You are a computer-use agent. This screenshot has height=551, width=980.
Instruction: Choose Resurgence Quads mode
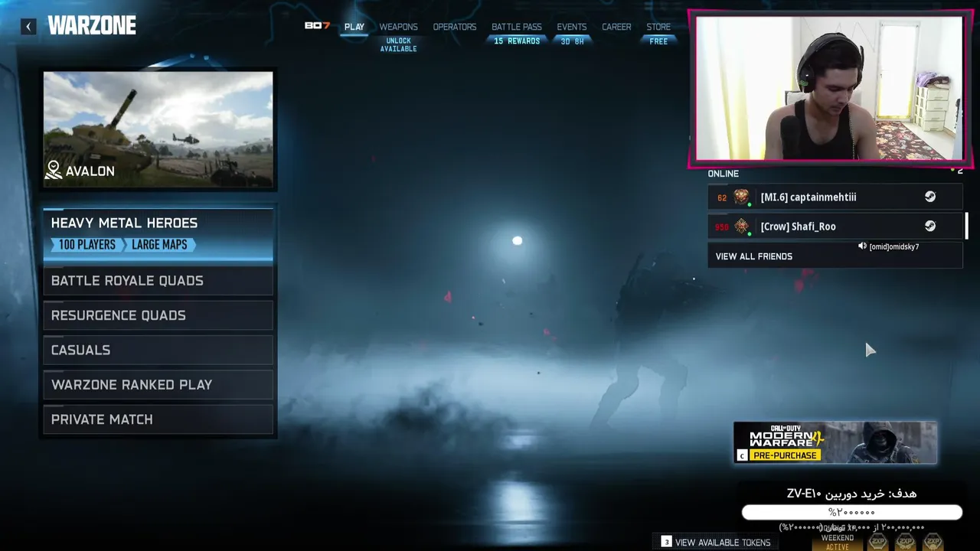158,315
